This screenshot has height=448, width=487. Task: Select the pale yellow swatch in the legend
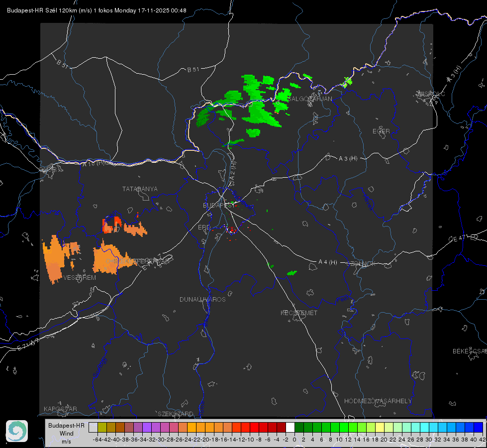click(x=380, y=427)
